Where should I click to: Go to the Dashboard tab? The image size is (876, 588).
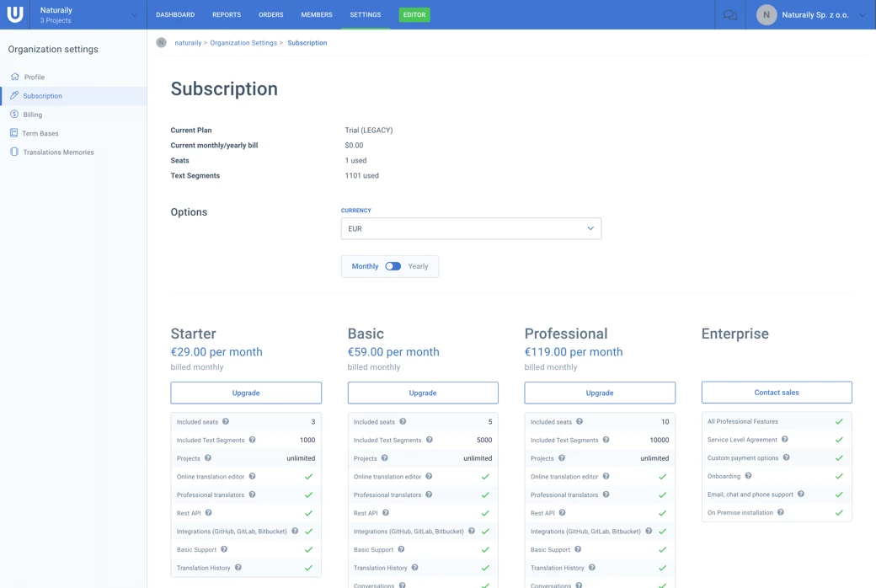[x=175, y=14]
